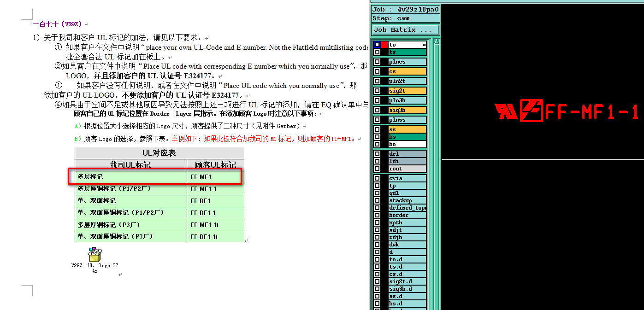Check the 'border' layer checkbox

coord(377,215)
